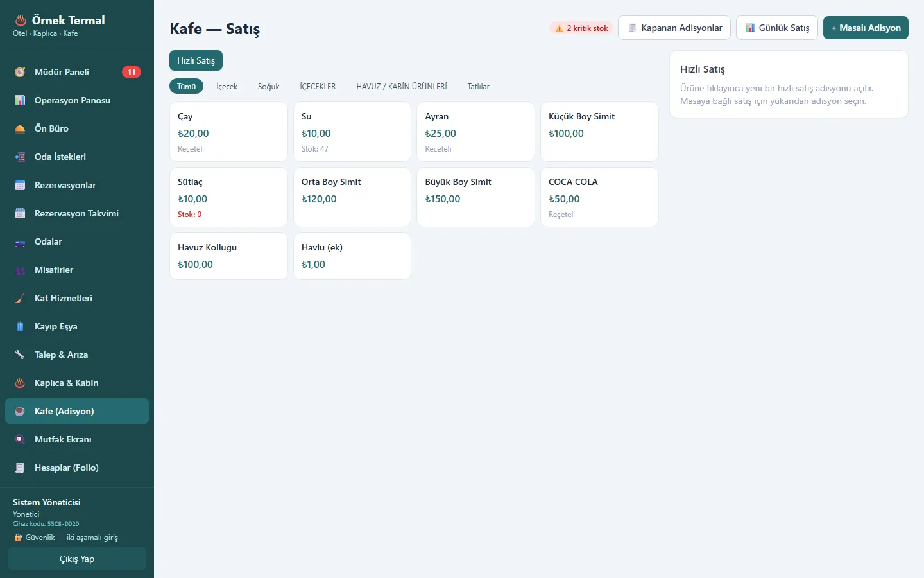Screen dimensions: 924x578
Task: Click the Kat Hizmetleri broom icon
Action: coord(20,298)
